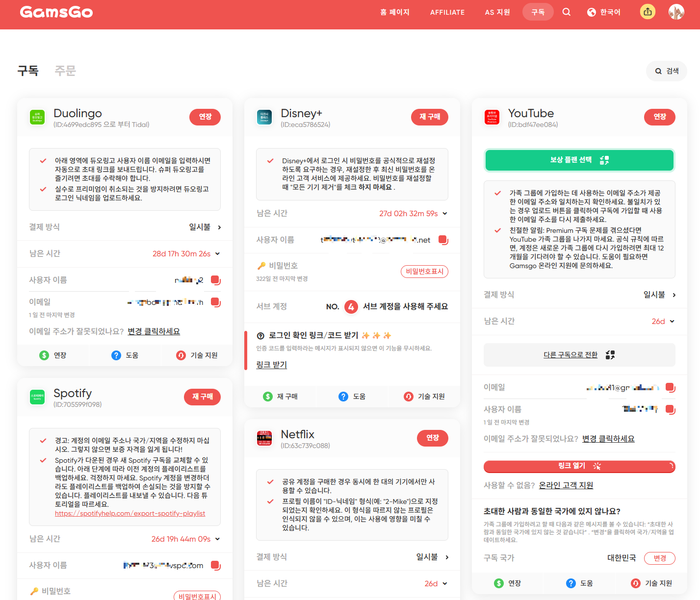Viewport: 700px width, 600px height.
Task: Click the subscription number 4 badge in Disney+
Action: tap(351, 307)
